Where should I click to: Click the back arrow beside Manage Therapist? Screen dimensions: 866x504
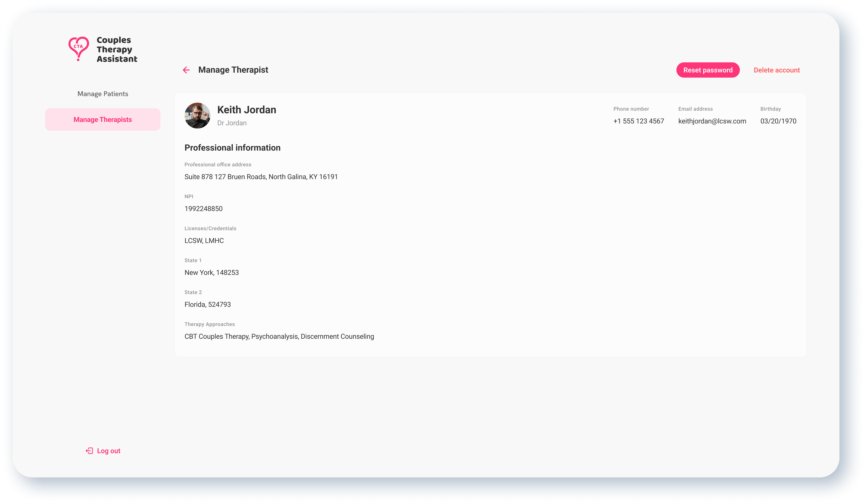186,70
